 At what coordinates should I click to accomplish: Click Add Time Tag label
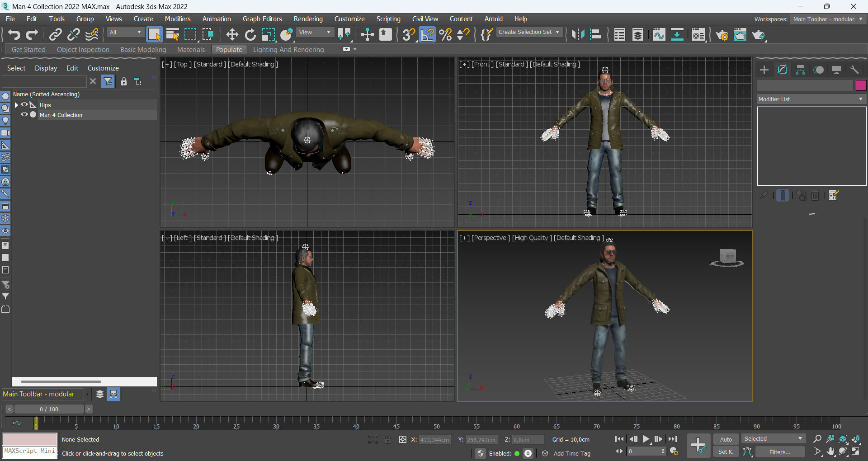(x=572, y=453)
